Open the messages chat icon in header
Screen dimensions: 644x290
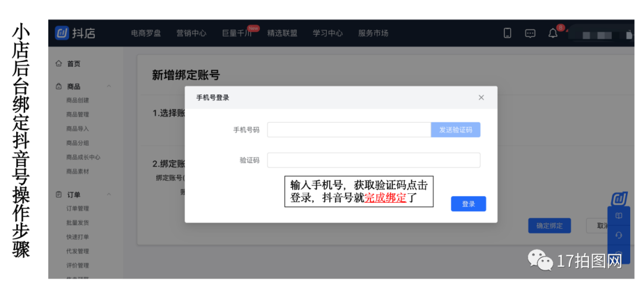530,33
